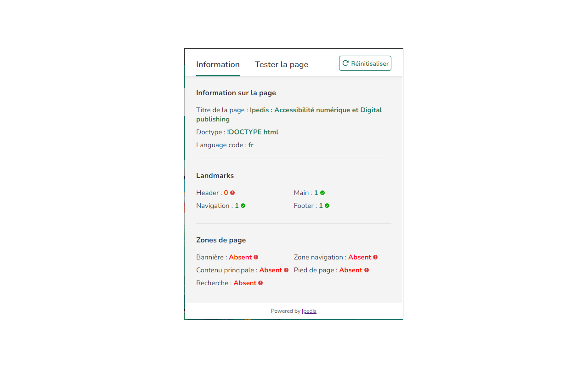
Task: Click the 'Pied de page :' label
Action: click(316, 270)
